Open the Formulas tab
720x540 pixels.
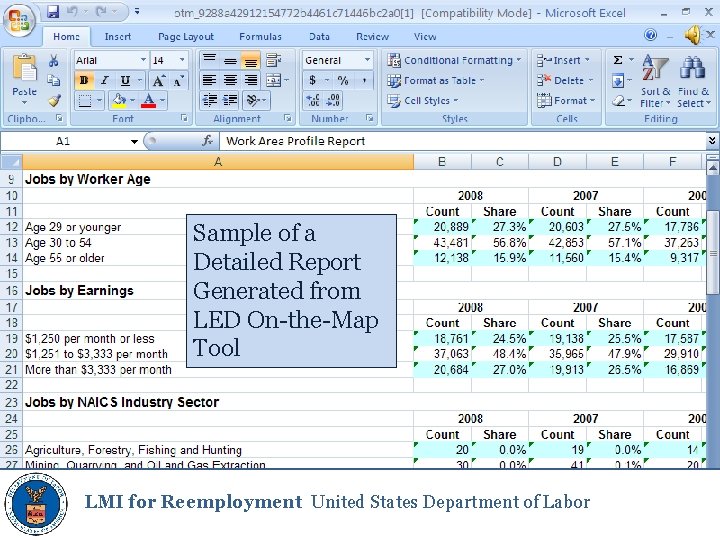[x=260, y=36]
